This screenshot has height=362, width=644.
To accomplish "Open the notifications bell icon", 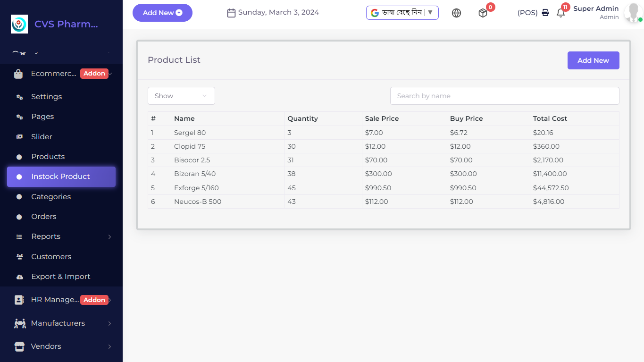I will tap(560, 13).
